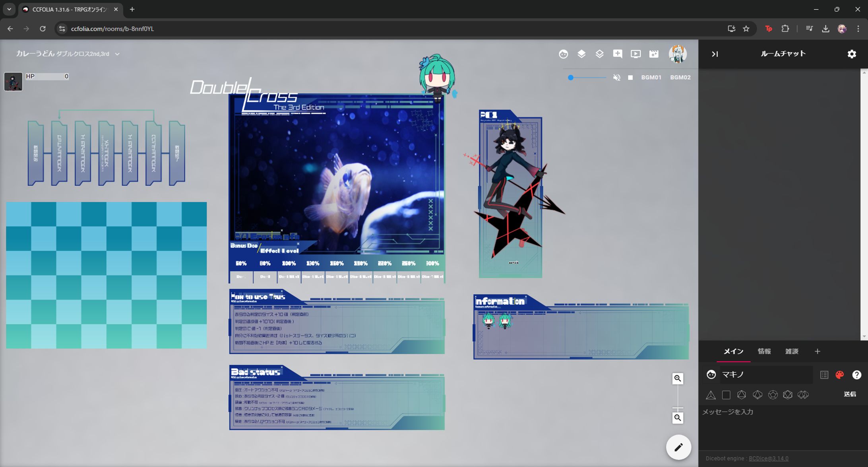Viewport: 868px width, 467px height.
Task: Stop BGM playback with square button
Action: [x=630, y=78]
